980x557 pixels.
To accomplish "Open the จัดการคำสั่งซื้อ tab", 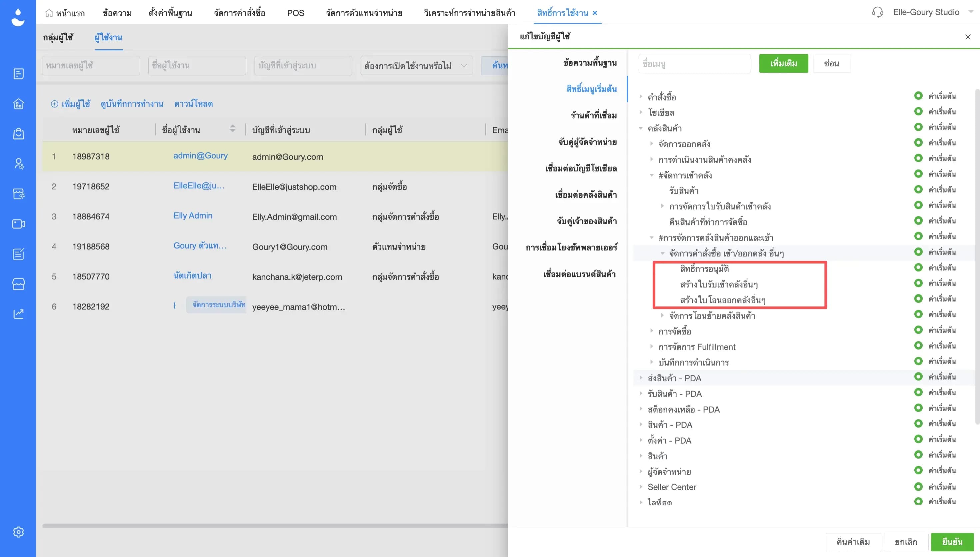I will coord(240,13).
